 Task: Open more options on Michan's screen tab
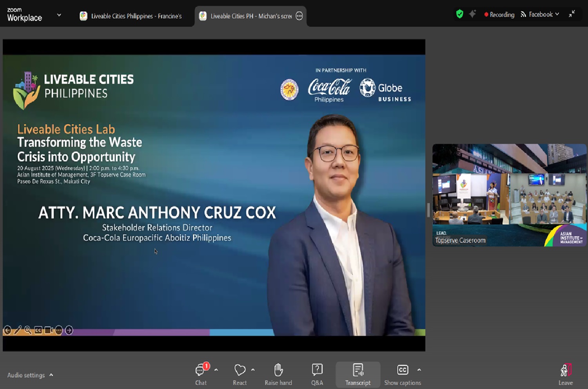[299, 16]
